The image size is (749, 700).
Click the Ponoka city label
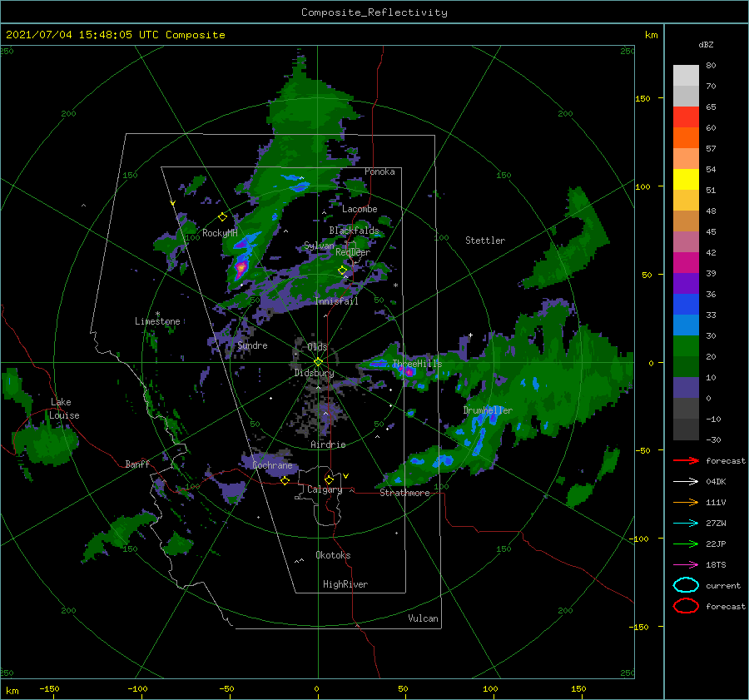[379, 171]
